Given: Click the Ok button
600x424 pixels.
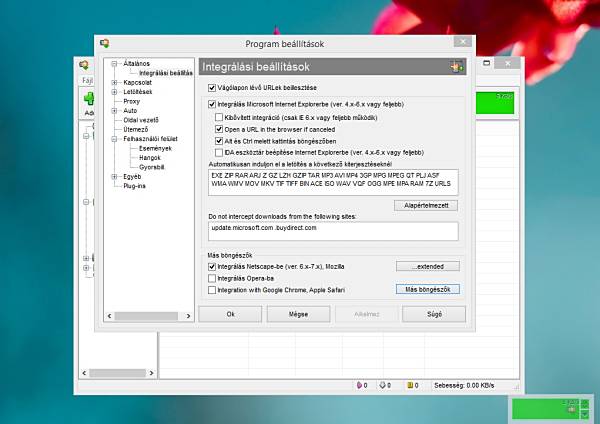Looking at the screenshot, I should pos(230,314).
